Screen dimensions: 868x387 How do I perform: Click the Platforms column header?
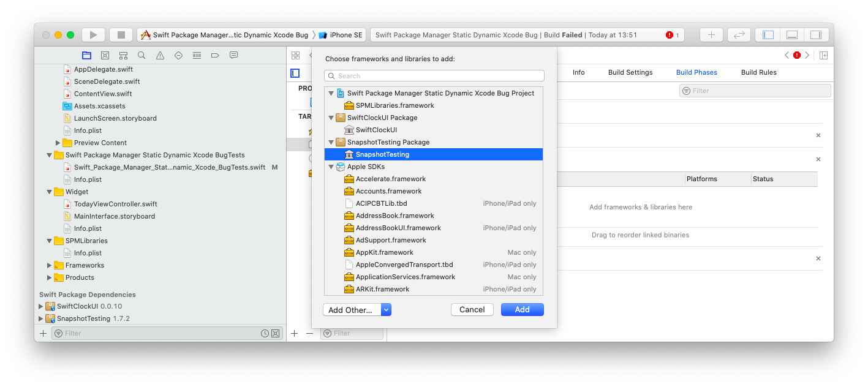pos(702,179)
